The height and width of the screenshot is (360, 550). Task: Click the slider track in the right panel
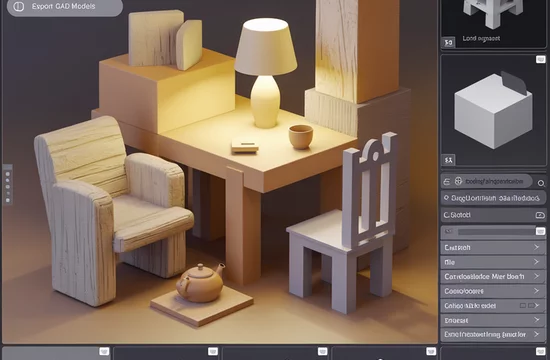pyautogui.click(x=496, y=232)
